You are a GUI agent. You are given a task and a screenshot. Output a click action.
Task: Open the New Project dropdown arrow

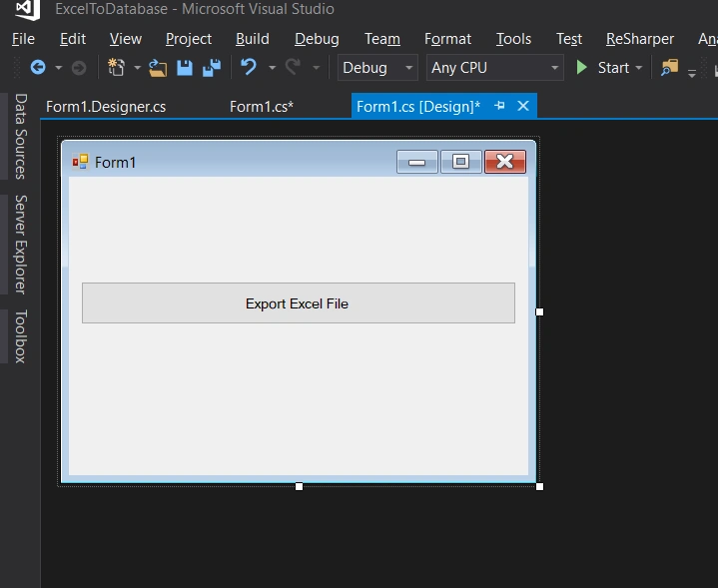pos(137,68)
